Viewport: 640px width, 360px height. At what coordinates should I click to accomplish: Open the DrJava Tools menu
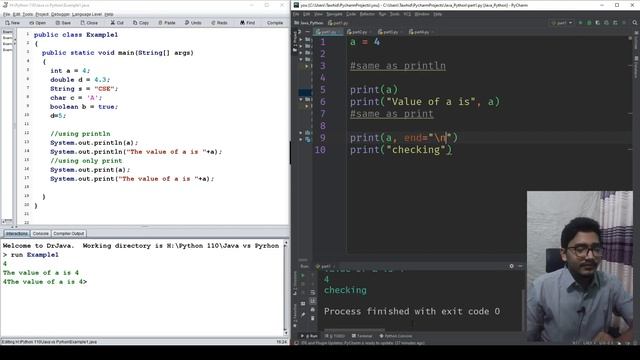(28, 14)
